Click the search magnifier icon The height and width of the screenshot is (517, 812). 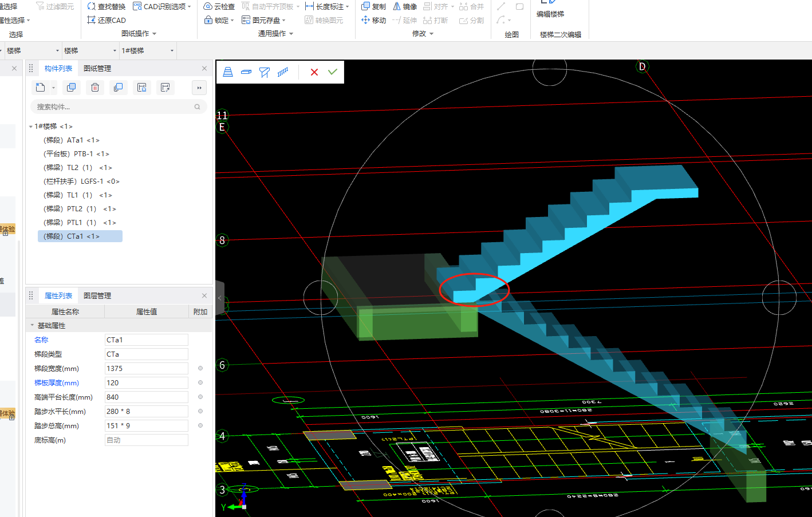[x=197, y=107]
